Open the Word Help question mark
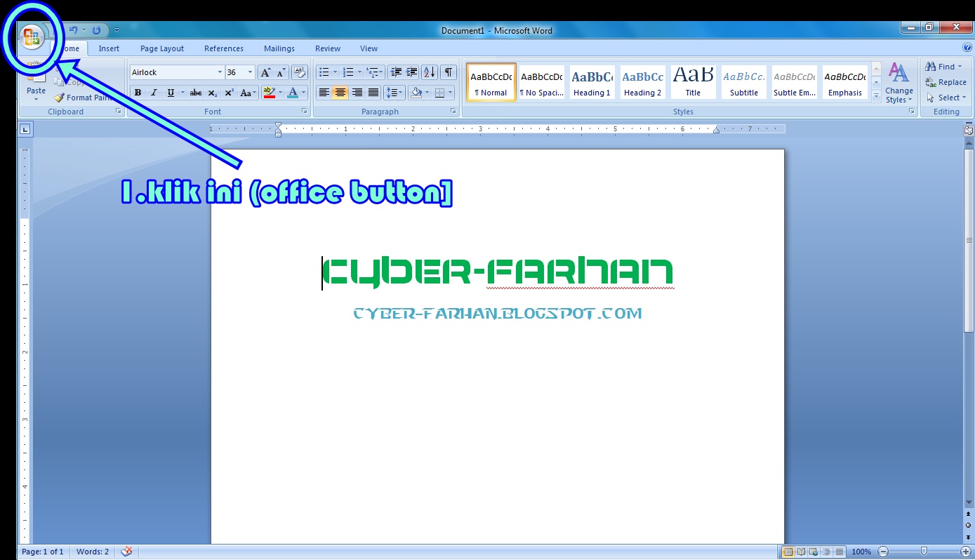 click(x=967, y=48)
